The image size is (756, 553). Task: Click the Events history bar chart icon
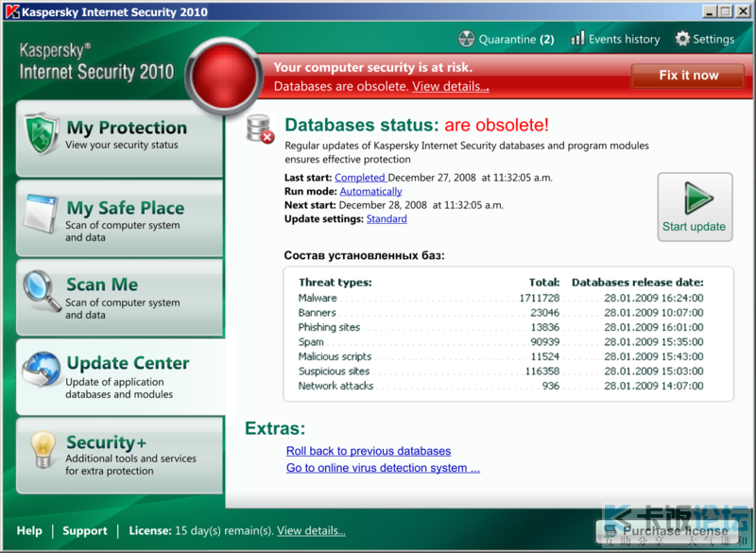tap(577, 38)
